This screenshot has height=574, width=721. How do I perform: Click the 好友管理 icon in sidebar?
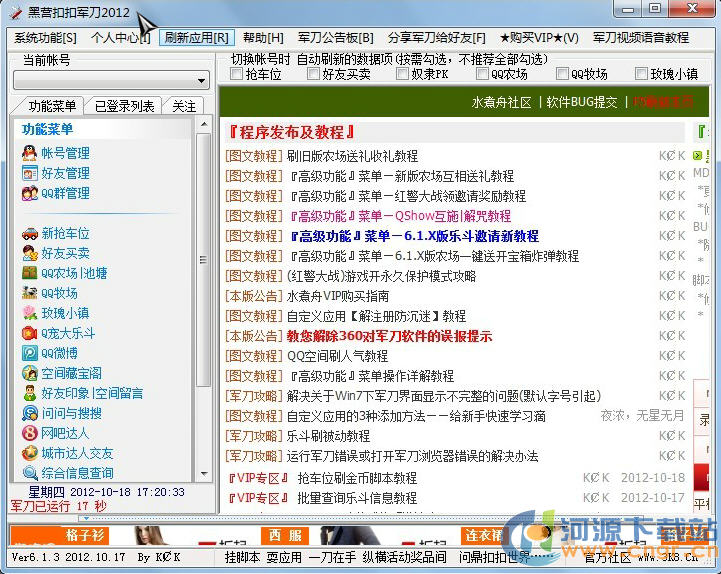[x=30, y=173]
